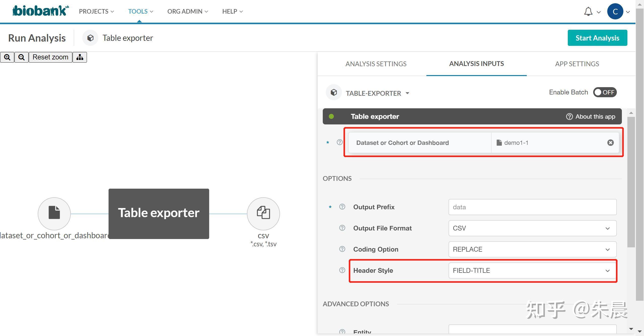Remove demo1-1 input with the X icon
644x336 pixels.
pos(610,143)
